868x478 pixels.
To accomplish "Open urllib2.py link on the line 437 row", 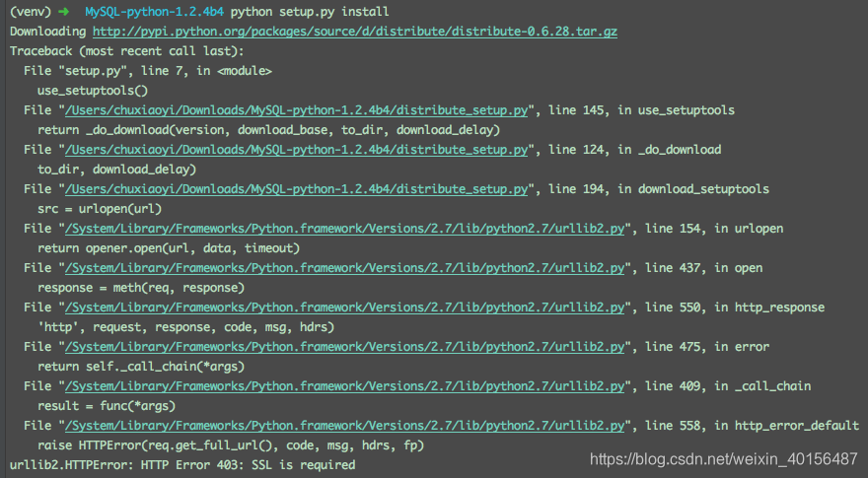I will click(x=344, y=268).
